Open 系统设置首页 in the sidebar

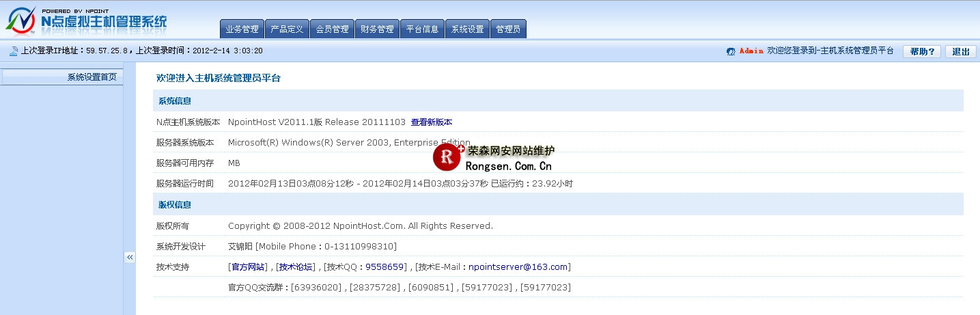pyautogui.click(x=92, y=77)
